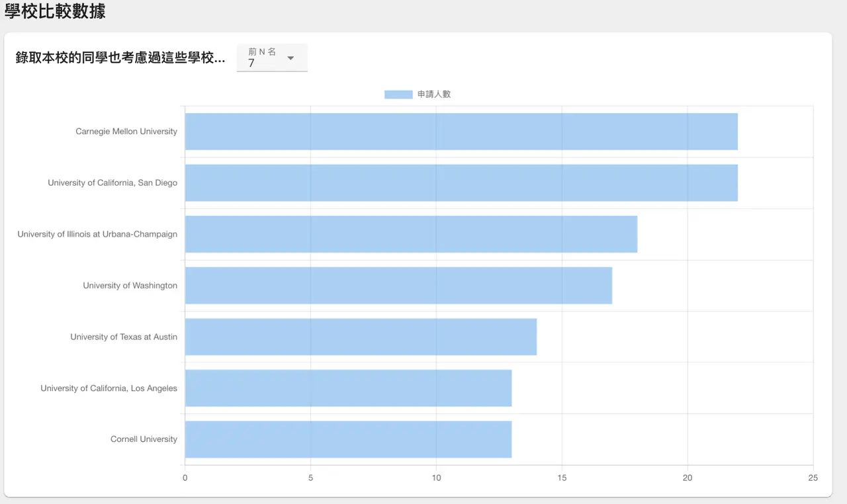Screen dimensions: 847x504
Task: Click the Carnegie Mellon University axis label
Action: pos(126,132)
